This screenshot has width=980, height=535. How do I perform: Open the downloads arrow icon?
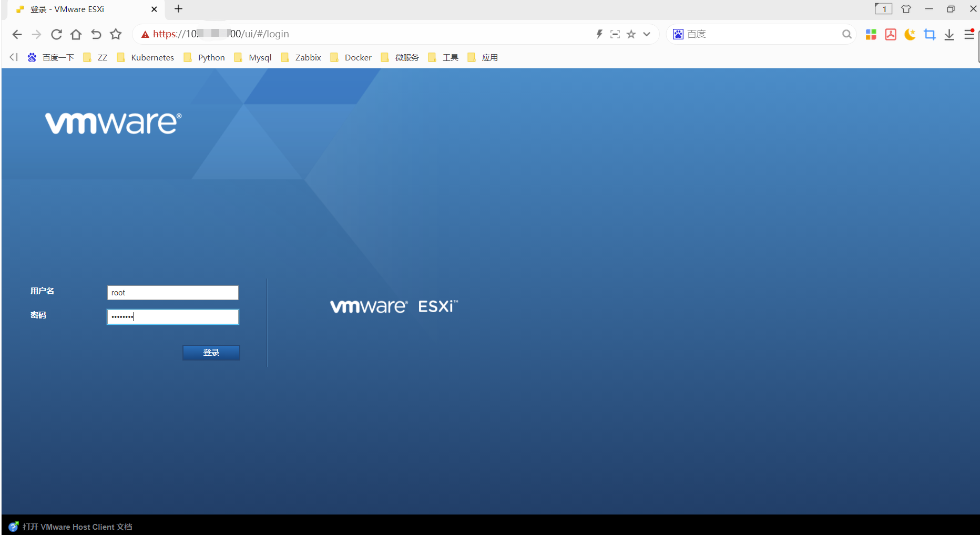949,35
